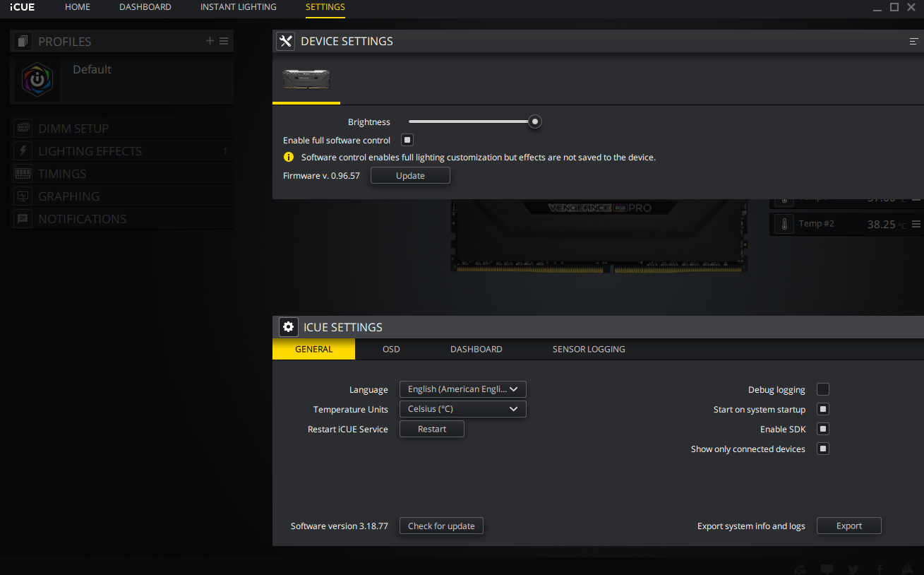Open the Twitter icon in the footer
Screen dimensions: 924x575
click(x=854, y=569)
